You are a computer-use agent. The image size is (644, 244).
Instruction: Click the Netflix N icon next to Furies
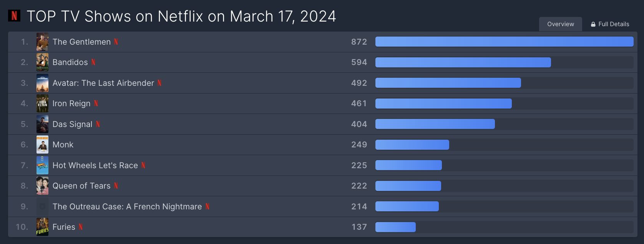pos(81,227)
